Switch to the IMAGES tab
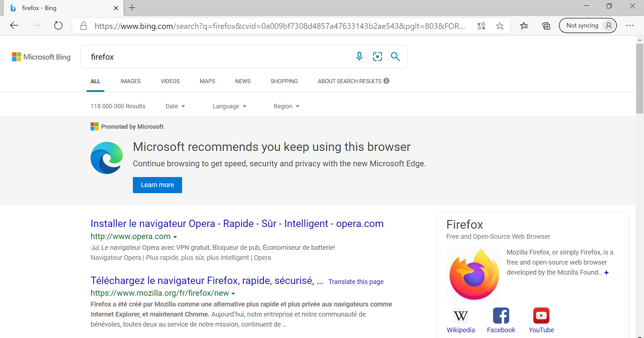The image size is (644, 338). 130,81
